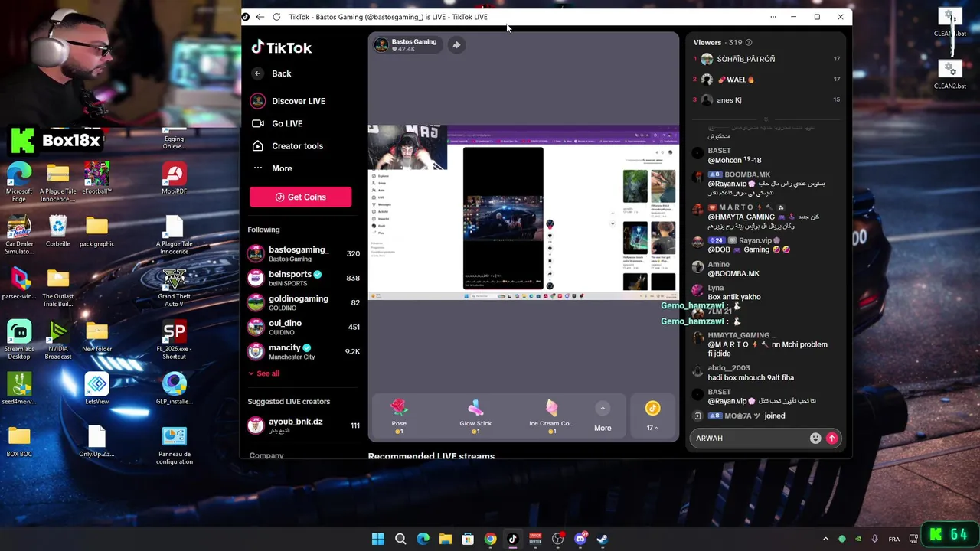Reload the TikTok LIVE page

(x=276, y=17)
